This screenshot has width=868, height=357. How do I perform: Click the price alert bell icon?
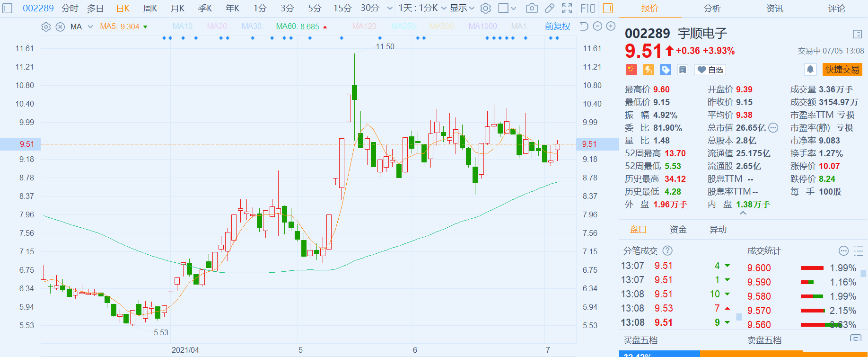810,70
